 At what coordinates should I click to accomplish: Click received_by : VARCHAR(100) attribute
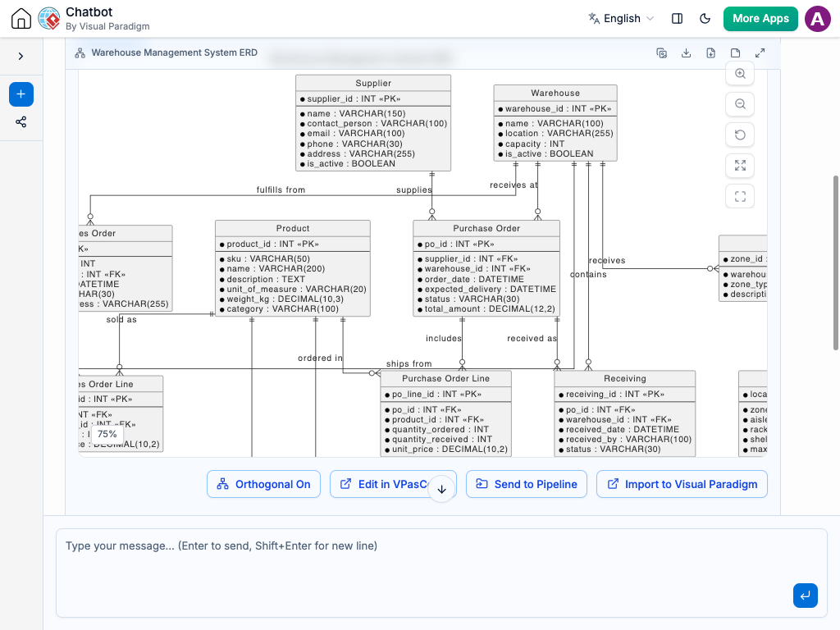(x=625, y=440)
